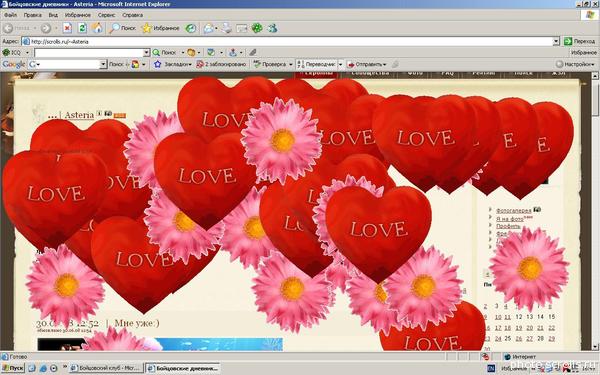Open the Закладки bookmarks dropdown

click(172, 64)
